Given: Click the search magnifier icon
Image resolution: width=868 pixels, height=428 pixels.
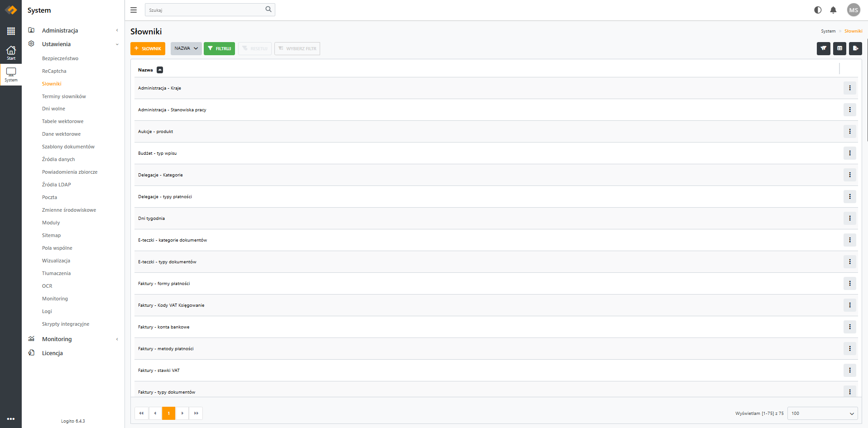Looking at the screenshot, I should (x=269, y=10).
